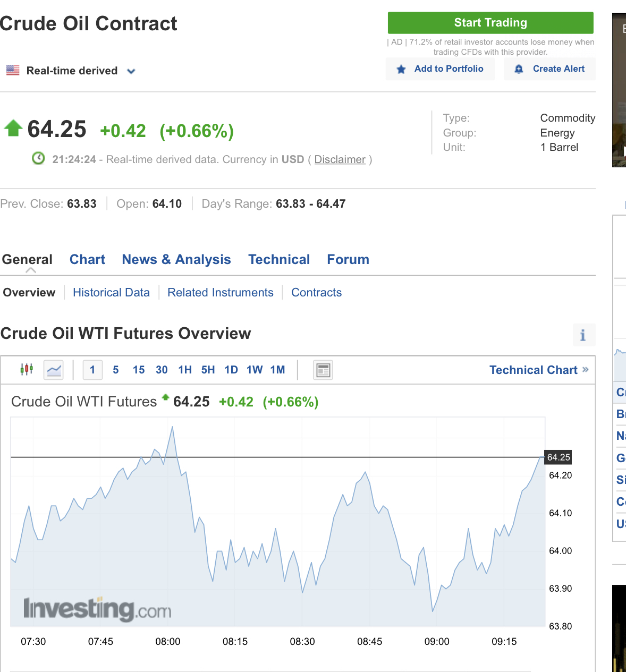Click the star icon on Add to Portfolio

(x=401, y=69)
